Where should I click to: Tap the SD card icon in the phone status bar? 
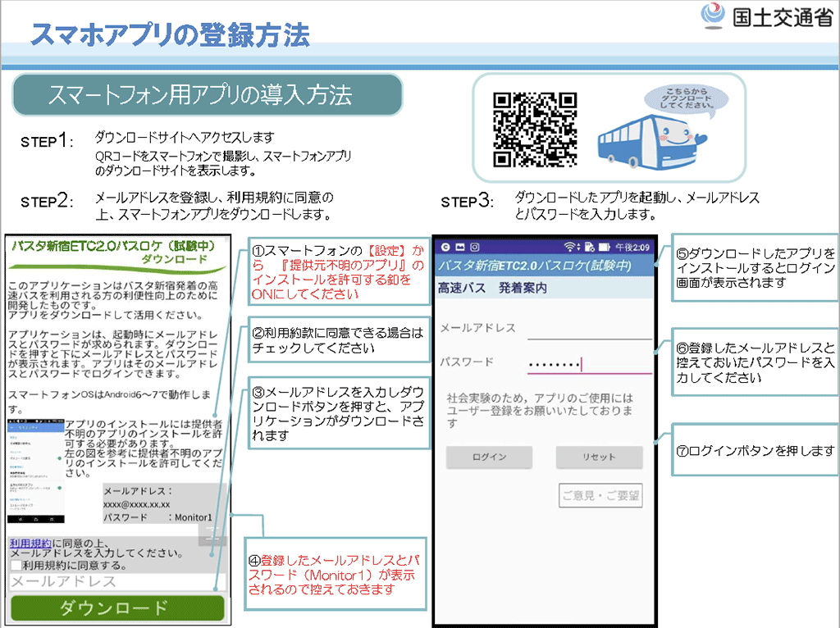tap(589, 247)
